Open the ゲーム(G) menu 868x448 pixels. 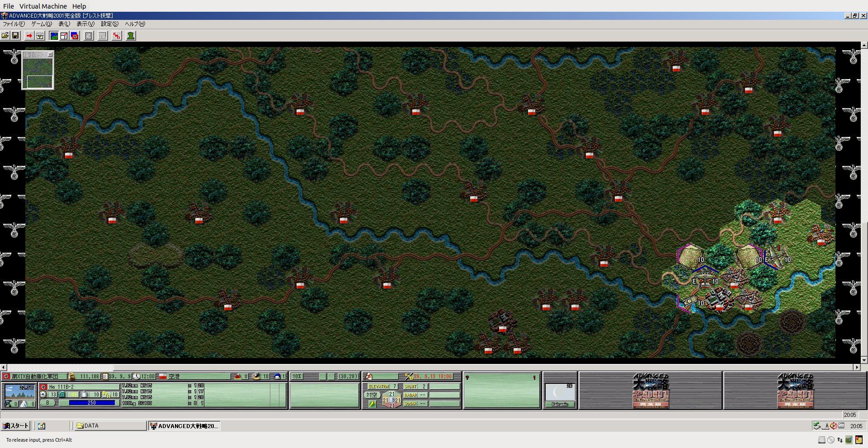(x=42, y=24)
